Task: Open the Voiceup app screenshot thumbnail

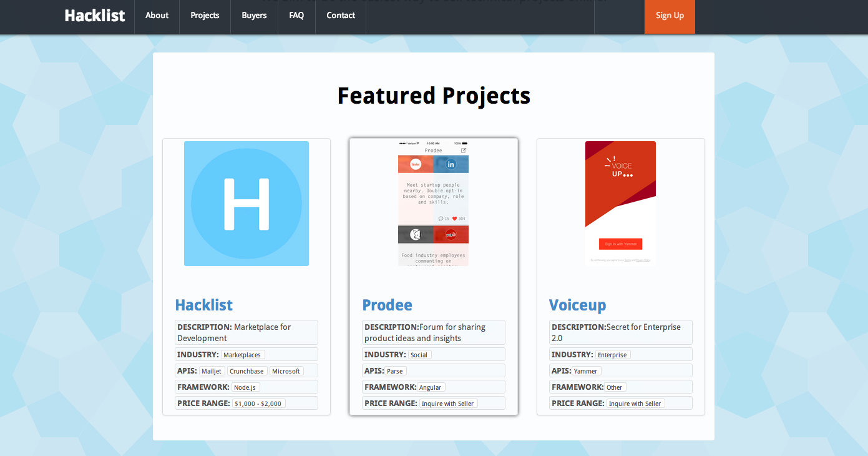Action: tap(620, 204)
